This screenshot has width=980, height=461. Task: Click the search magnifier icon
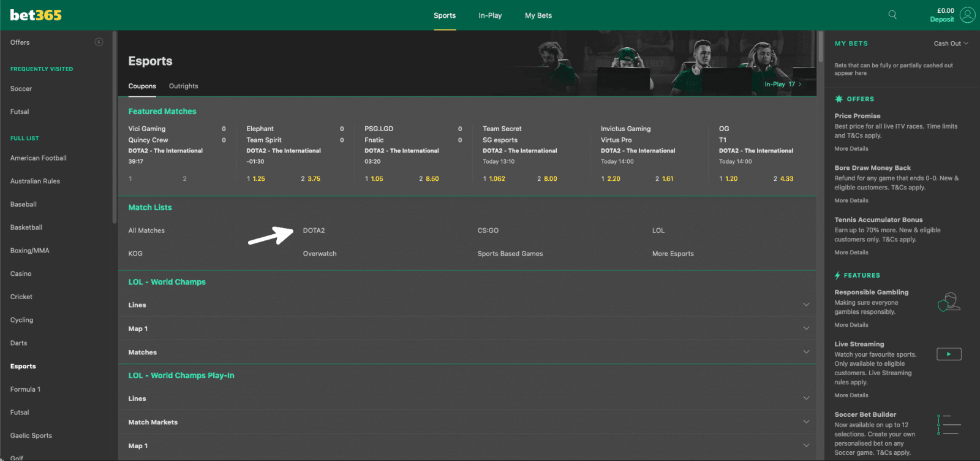tap(892, 15)
